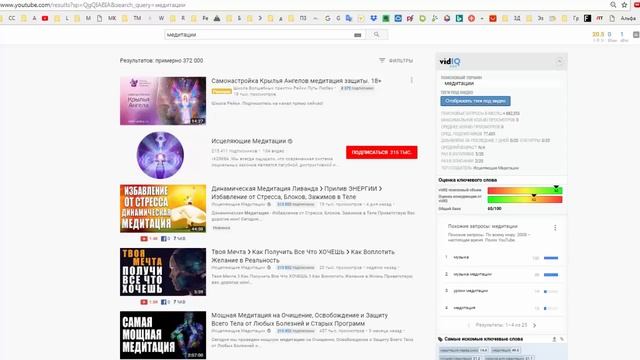Open three-dot menu of similar queries card
The width and height of the screenshot is (640, 360).
pos(555,228)
